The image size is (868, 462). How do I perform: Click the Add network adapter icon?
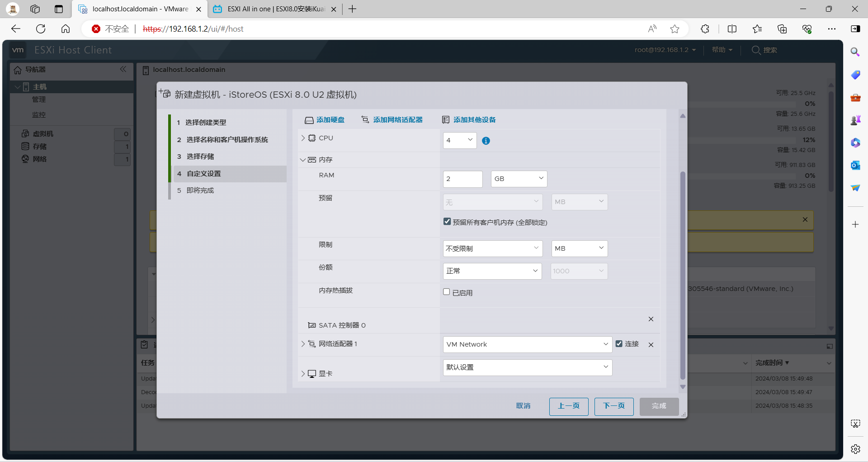365,119
